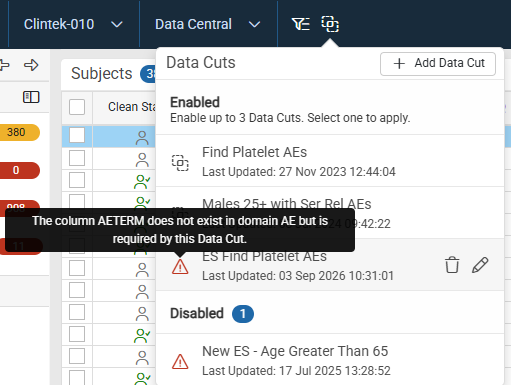Click warning icon for New ES - Age Greater Than 65
Viewport: 511px width, 385px height.
tap(180, 361)
